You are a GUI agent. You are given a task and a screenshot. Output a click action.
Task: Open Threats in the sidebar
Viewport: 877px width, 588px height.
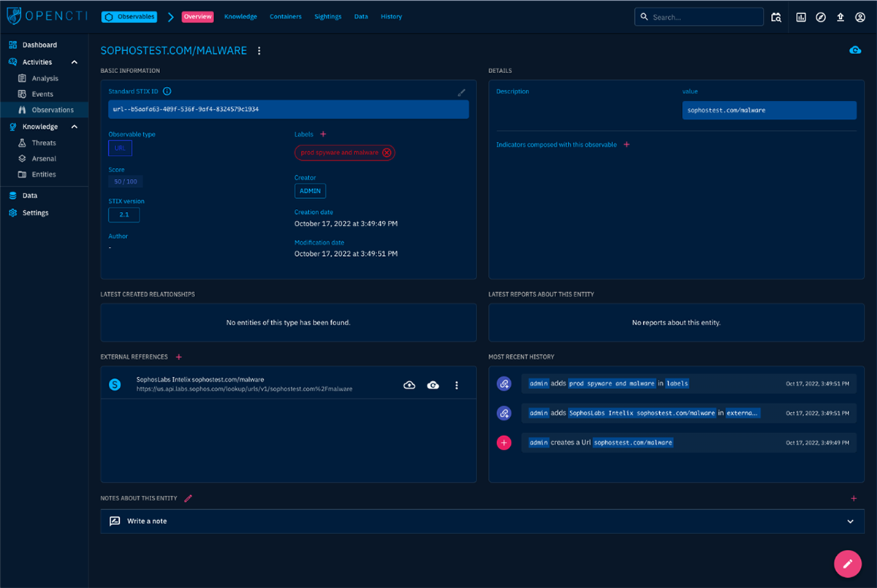click(44, 143)
